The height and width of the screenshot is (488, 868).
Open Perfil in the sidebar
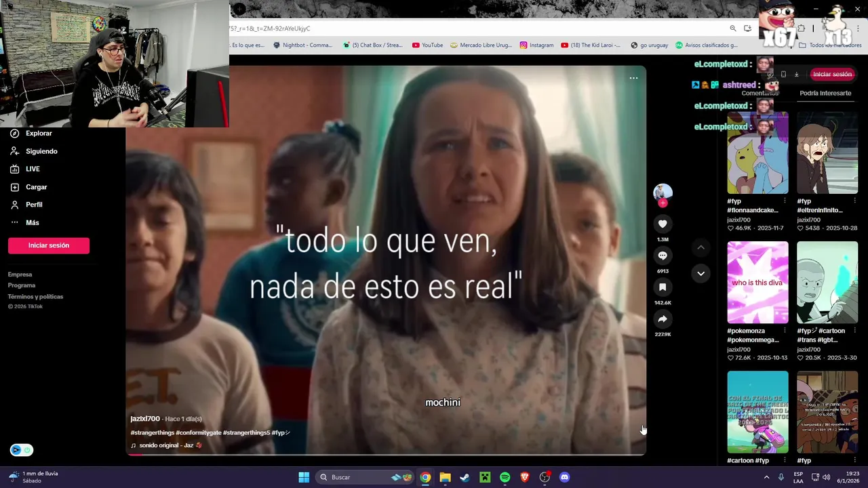(x=34, y=205)
